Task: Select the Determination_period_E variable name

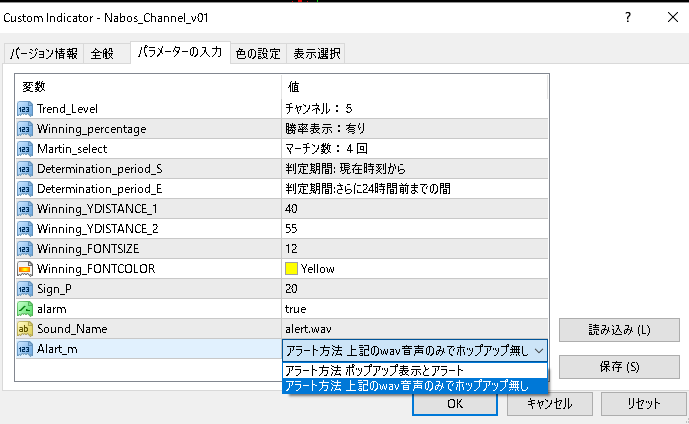Action: click(x=99, y=189)
